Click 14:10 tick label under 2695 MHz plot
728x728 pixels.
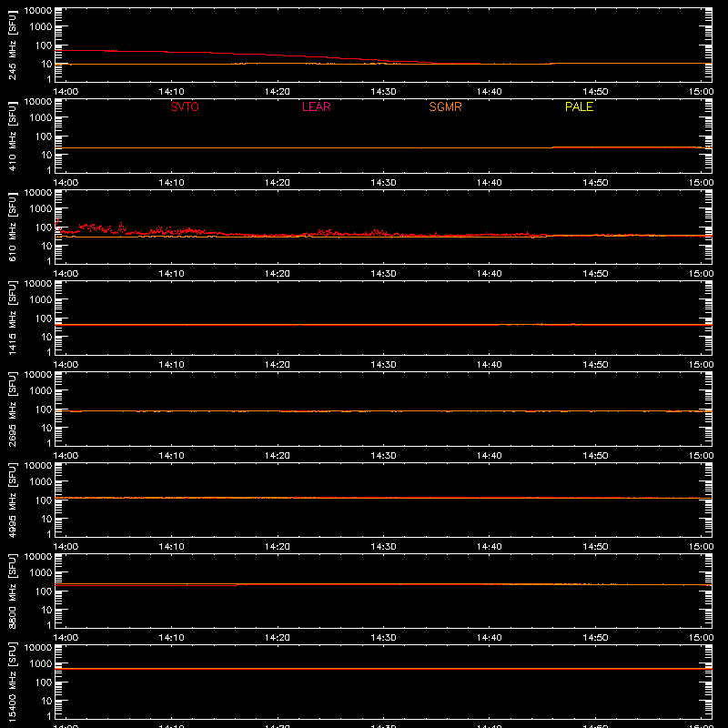click(x=171, y=456)
